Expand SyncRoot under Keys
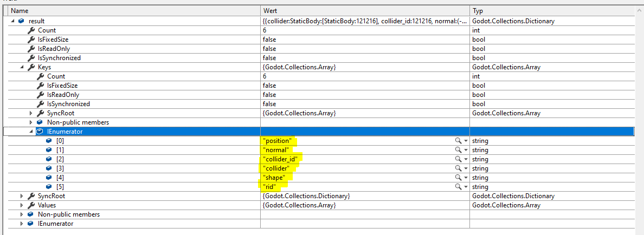Viewport: 644px width, 235px height. coord(31,113)
